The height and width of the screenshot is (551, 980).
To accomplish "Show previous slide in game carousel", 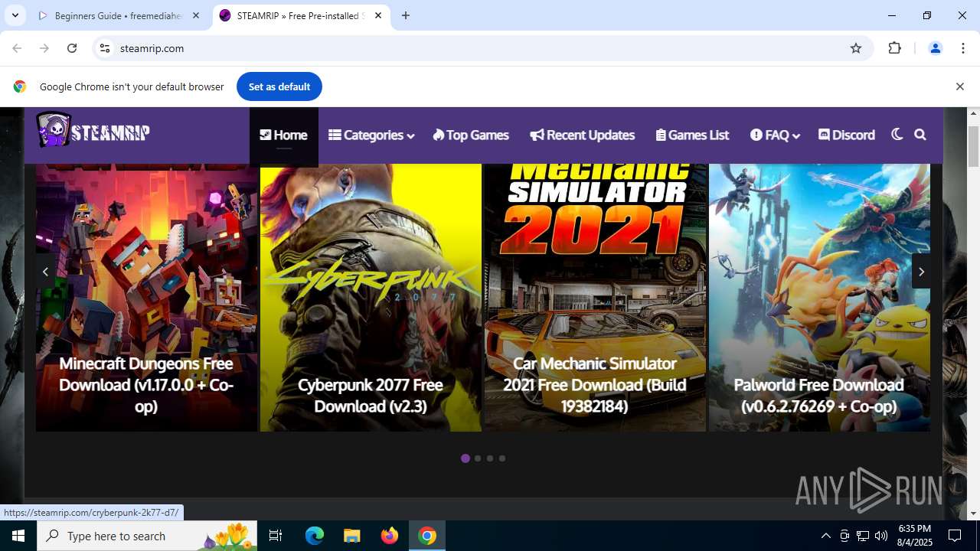I will [45, 271].
